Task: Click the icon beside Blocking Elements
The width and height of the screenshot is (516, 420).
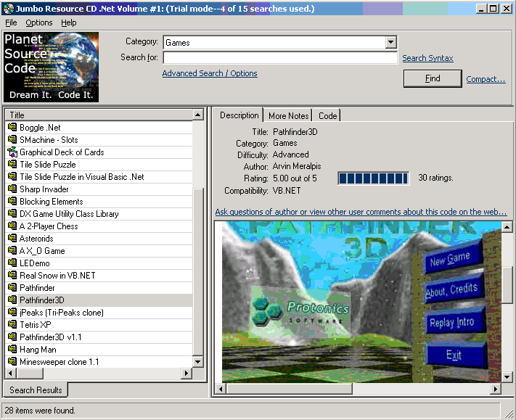Action: click(12, 201)
